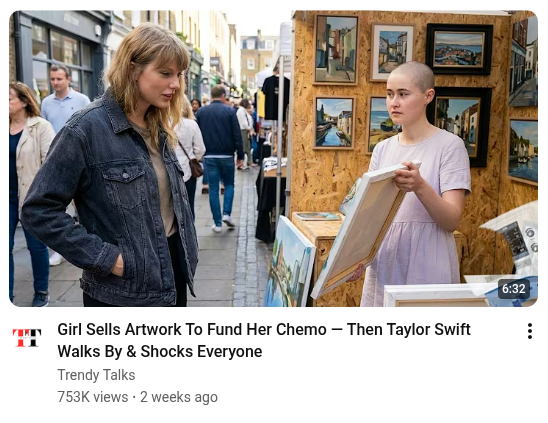Click the black t-shirt hanging at the stall
This screenshot has height=423, width=548.
point(275,98)
